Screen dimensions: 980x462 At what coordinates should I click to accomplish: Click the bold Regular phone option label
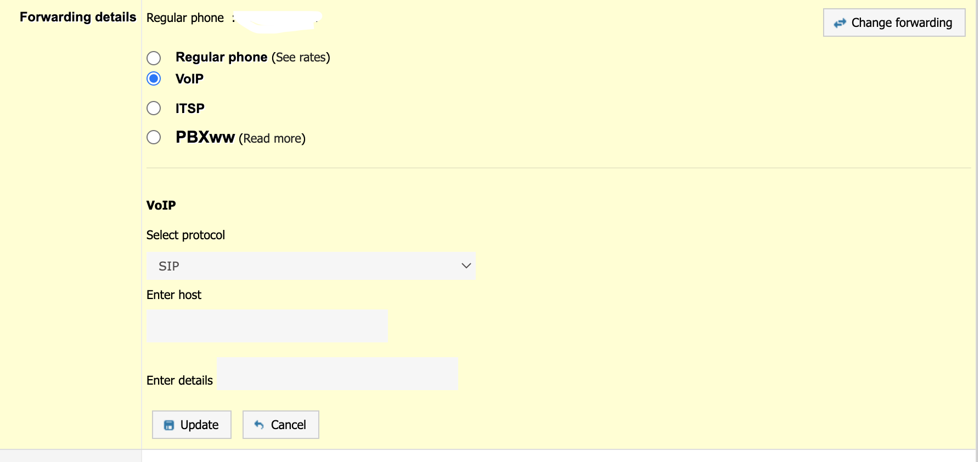[x=221, y=57]
